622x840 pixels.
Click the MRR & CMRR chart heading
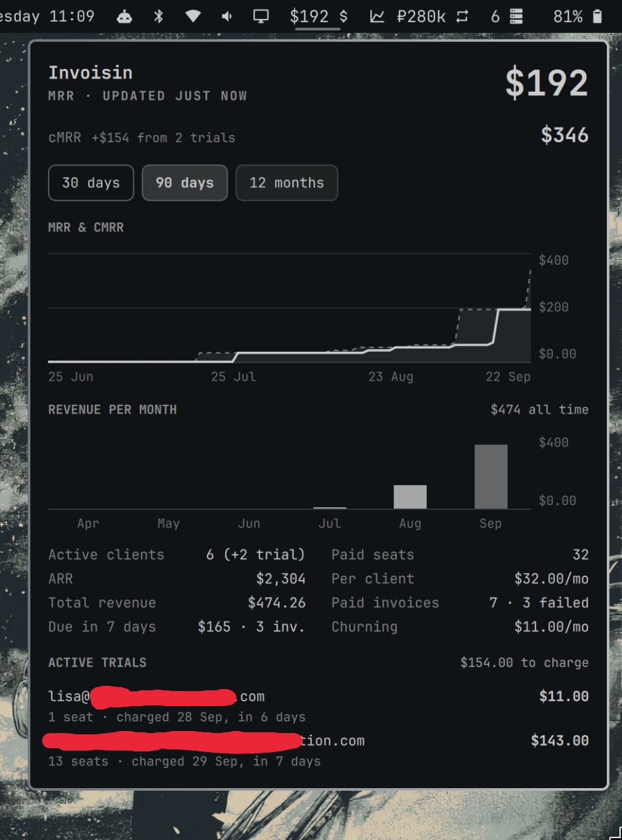coord(86,228)
